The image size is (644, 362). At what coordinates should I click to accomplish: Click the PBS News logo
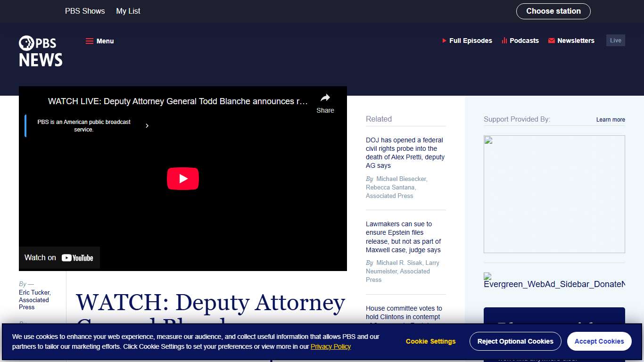click(x=40, y=51)
